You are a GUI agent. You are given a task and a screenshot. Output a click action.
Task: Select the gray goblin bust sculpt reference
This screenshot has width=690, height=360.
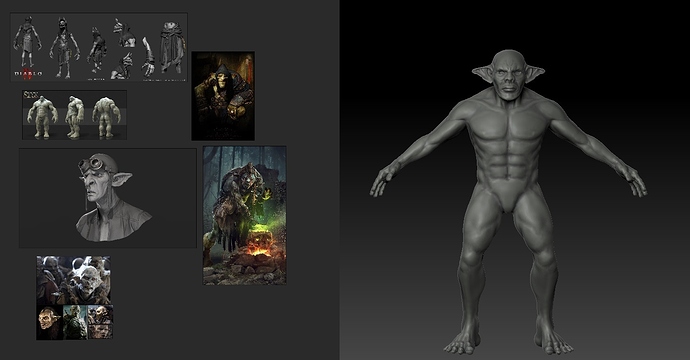[x=108, y=198]
